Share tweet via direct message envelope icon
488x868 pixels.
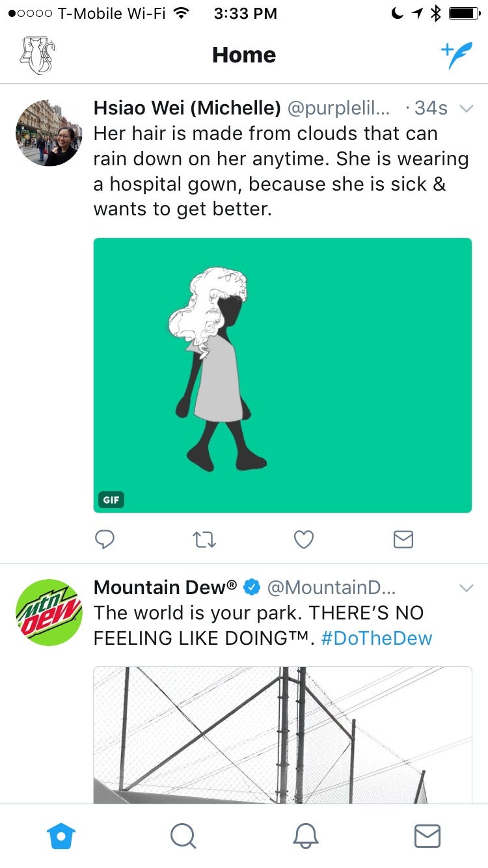click(403, 539)
